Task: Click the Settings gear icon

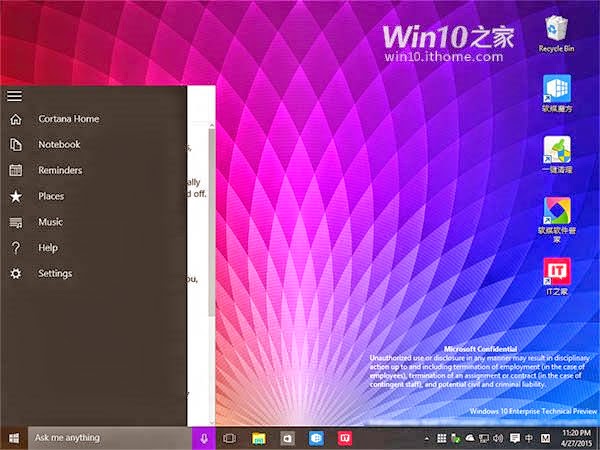Action: (x=16, y=274)
